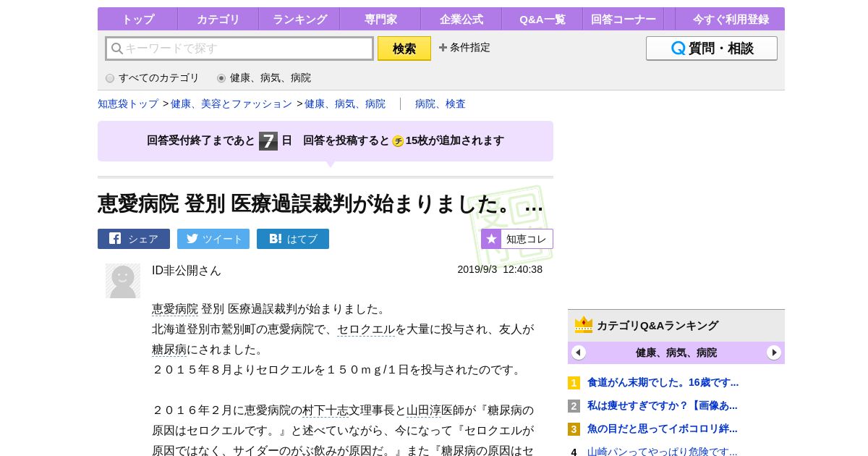Click the セロクエル keyword link
868x456 pixels.
point(366,329)
